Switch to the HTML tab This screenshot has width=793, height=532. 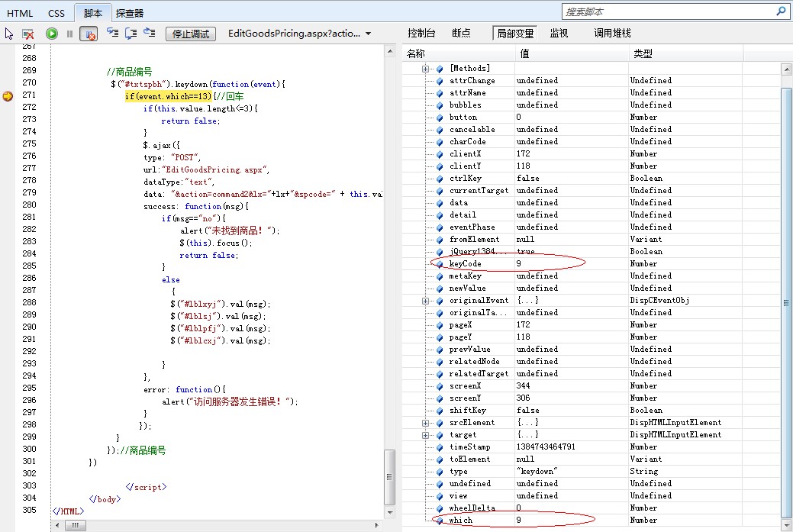tap(20, 13)
